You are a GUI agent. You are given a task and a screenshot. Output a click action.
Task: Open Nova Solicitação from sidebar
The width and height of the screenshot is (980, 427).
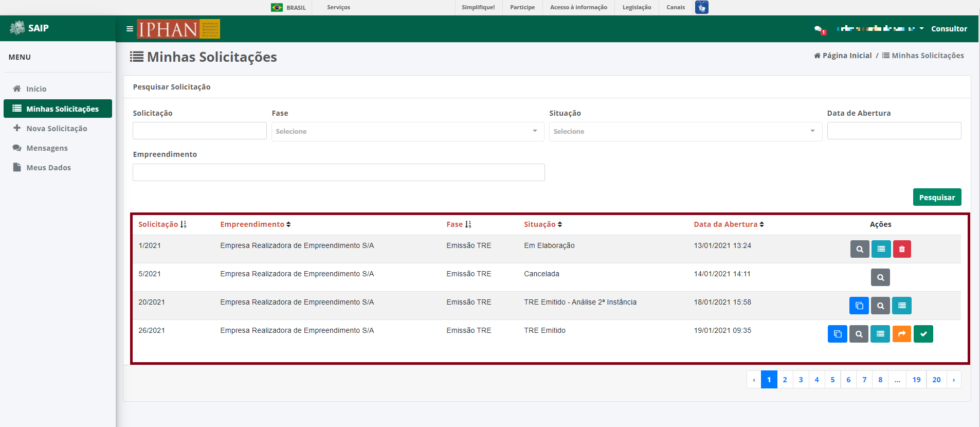pos(58,129)
